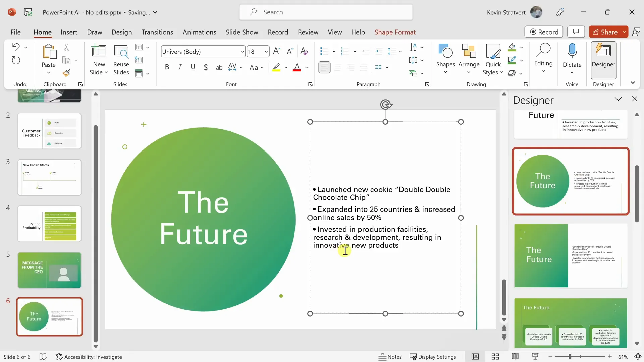Switch to Slide Sorter view
The height and width of the screenshot is (362, 644).
pos(495,357)
